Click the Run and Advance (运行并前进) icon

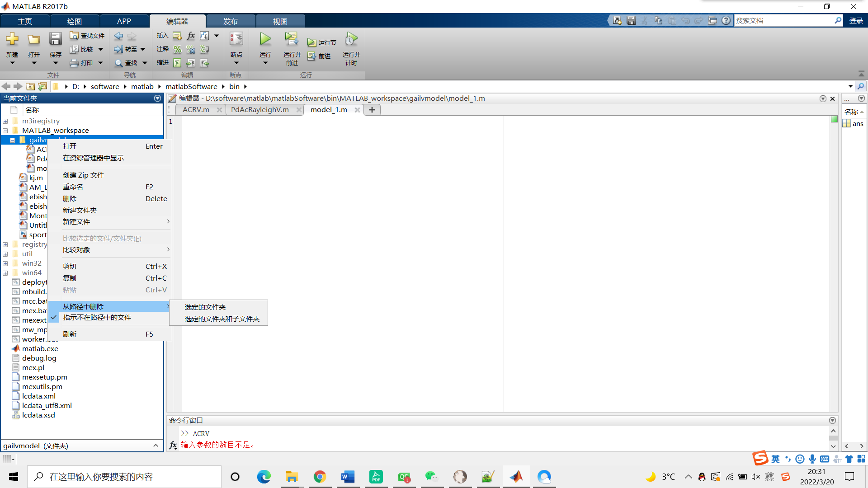[292, 39]
